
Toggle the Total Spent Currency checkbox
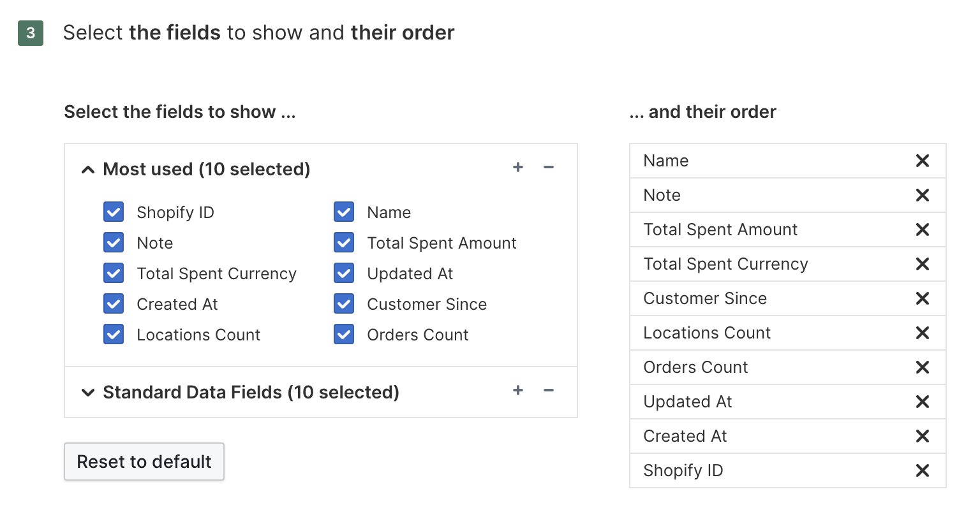coord(113,273)
